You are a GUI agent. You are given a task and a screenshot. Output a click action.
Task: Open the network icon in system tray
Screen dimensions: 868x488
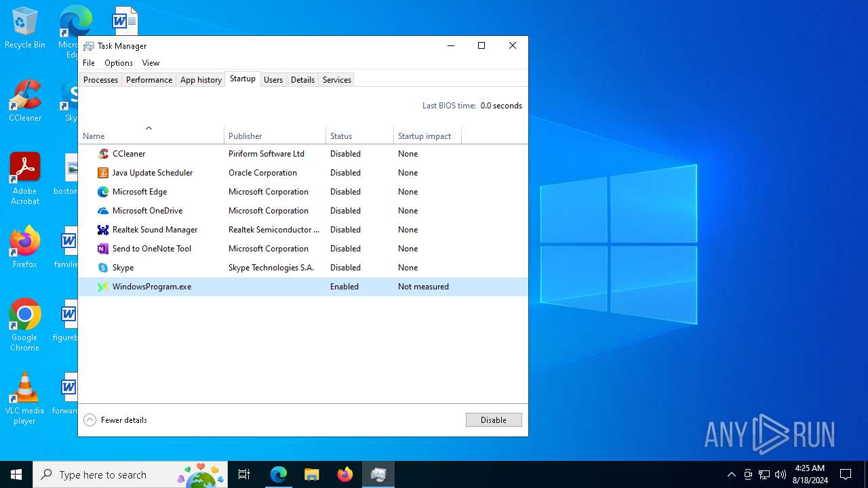[x=764, y=474]
